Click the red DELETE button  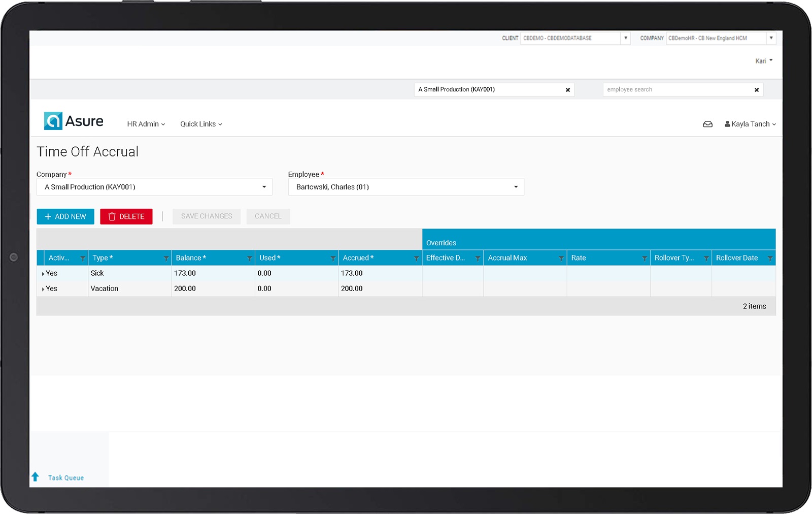[x=126, y=216]
